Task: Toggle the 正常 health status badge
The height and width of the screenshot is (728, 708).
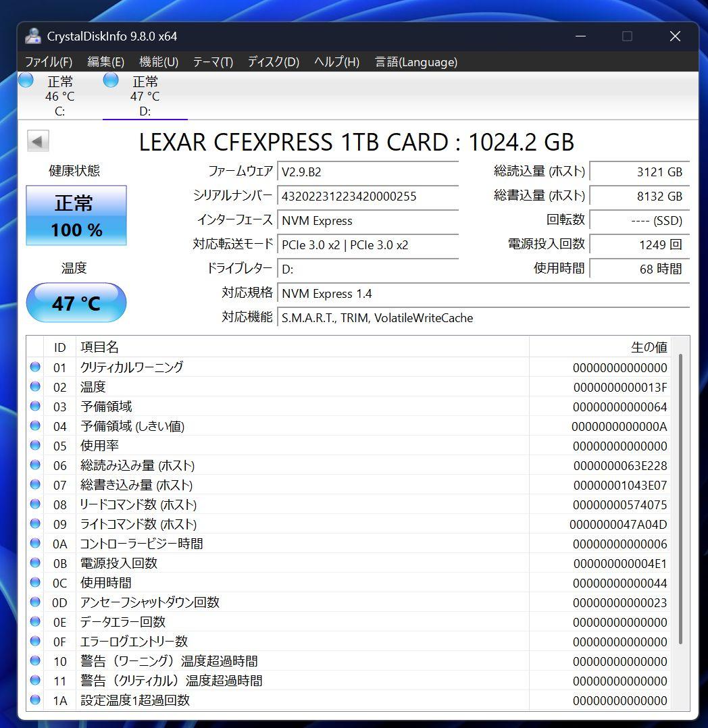Action: pos(76,215)
